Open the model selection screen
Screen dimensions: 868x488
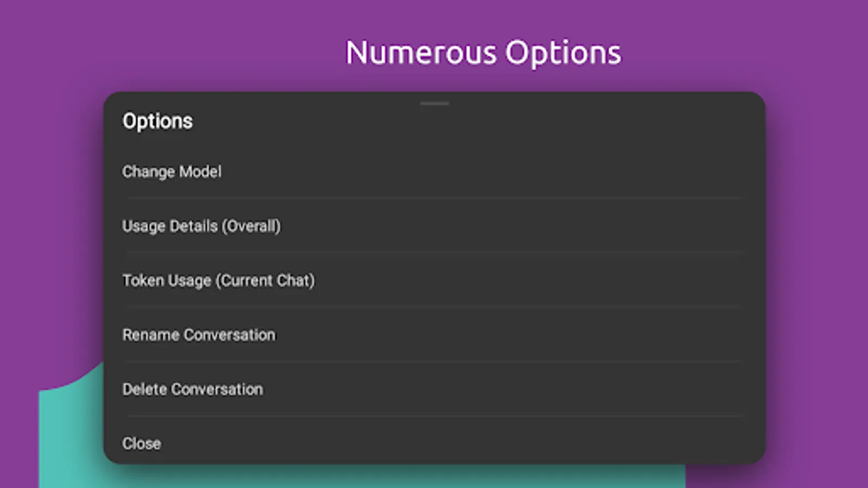coord(171,171)
